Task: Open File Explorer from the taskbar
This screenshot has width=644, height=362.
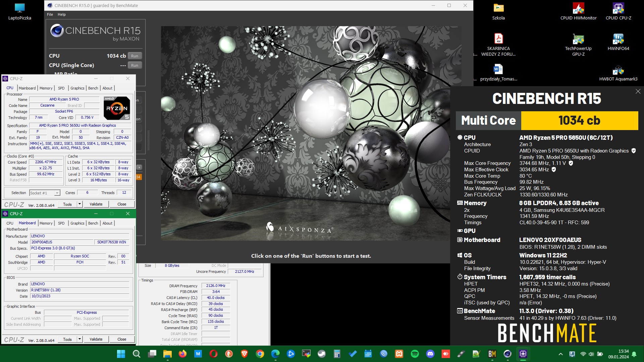Action: point(167,354)
